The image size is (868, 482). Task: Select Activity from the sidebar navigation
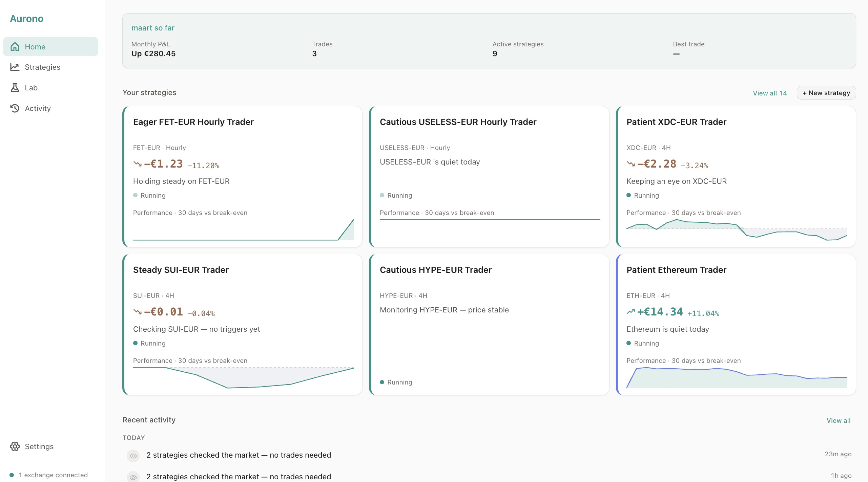click(x=38, y=108)
